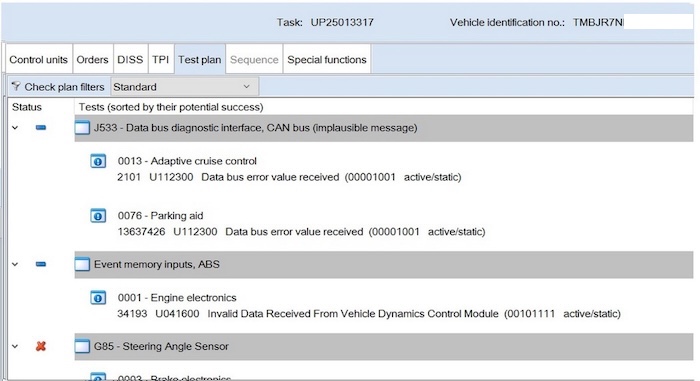700x381 pixels.
Task: Click the Status column header
Action: [27, 107]
